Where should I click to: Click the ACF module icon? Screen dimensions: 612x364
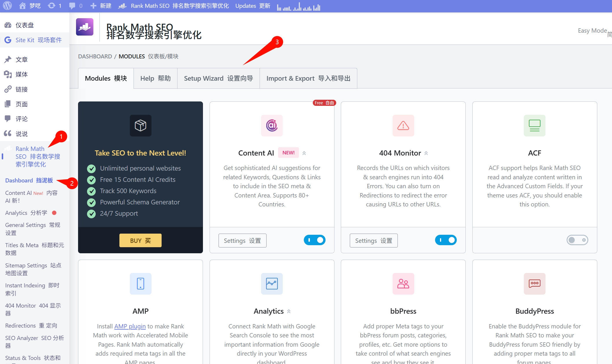tap(535, 125)
